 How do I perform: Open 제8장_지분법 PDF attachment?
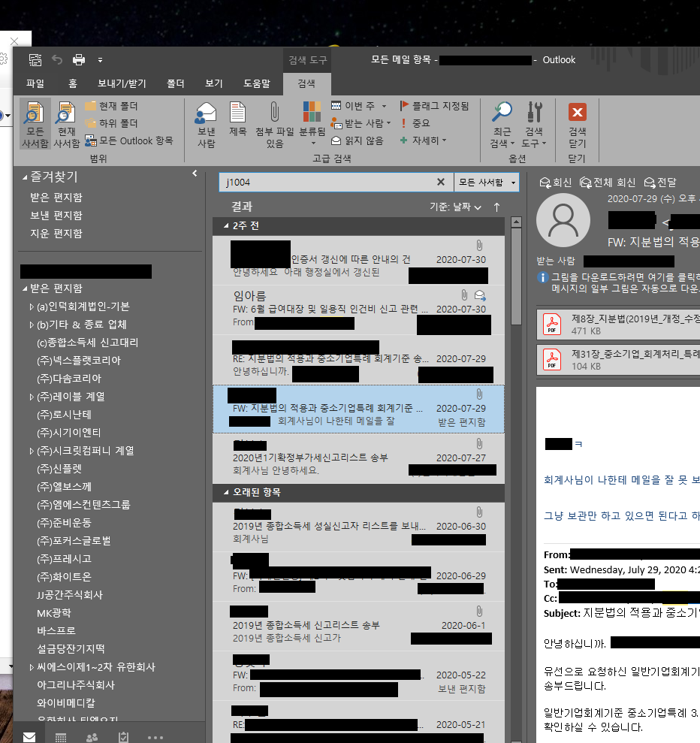point(618,325)
